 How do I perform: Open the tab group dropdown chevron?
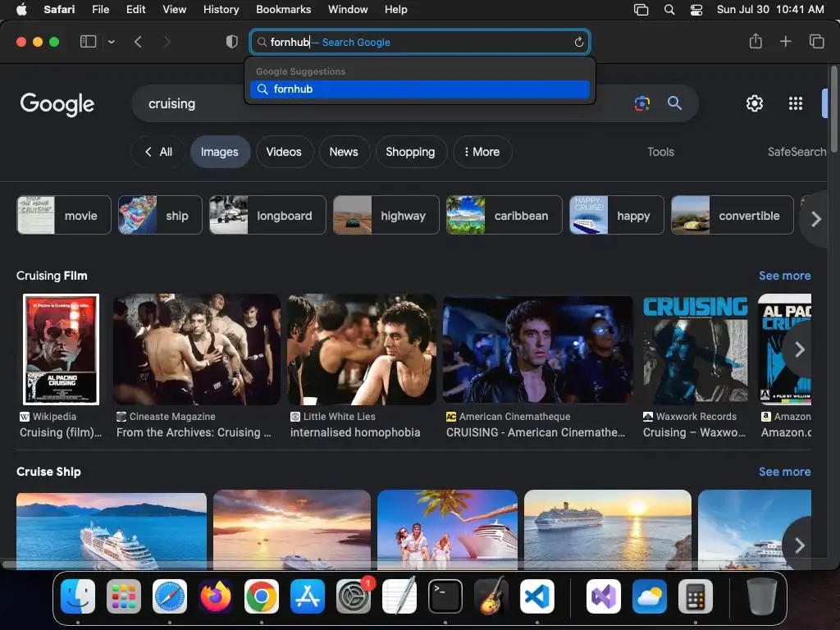click(x=111, y=42)
